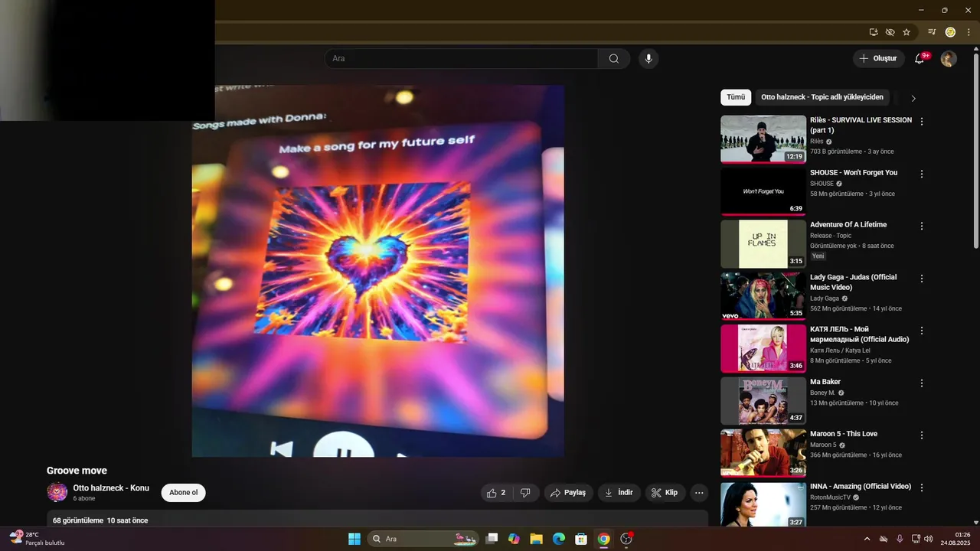Open the SHOUSE Won't Forget You thumbnail
Screen dimensions: 980x551
point(763,191)
